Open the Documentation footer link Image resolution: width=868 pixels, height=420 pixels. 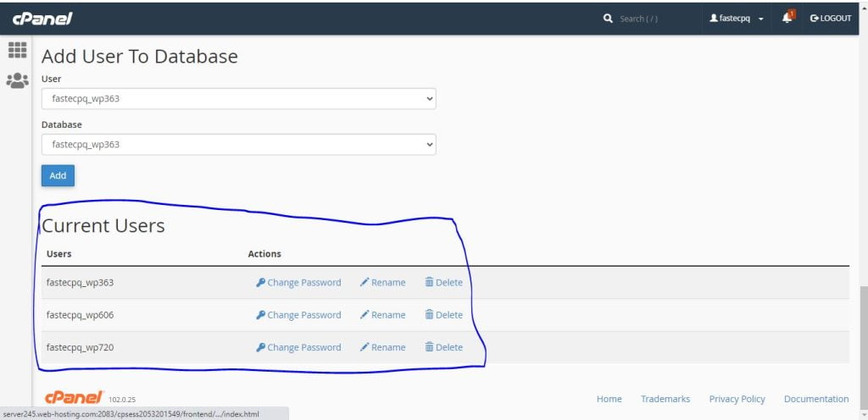[x=816, y=399]
